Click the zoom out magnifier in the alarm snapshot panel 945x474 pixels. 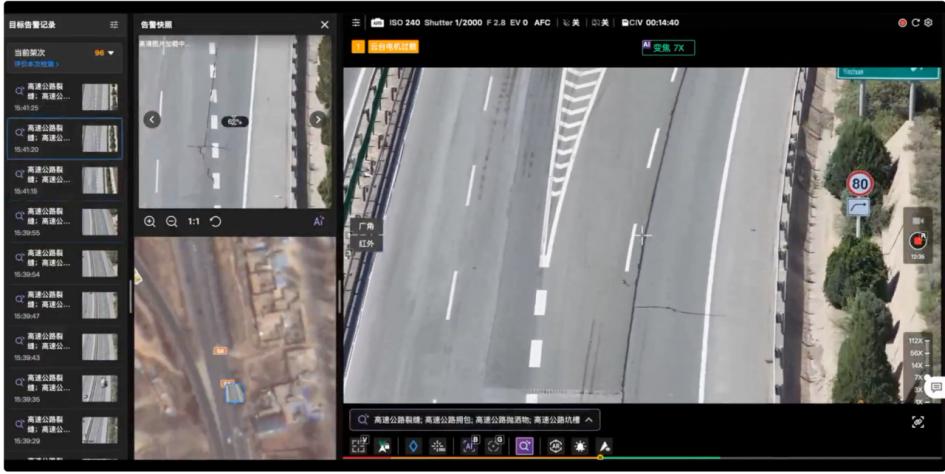[171, 221]
